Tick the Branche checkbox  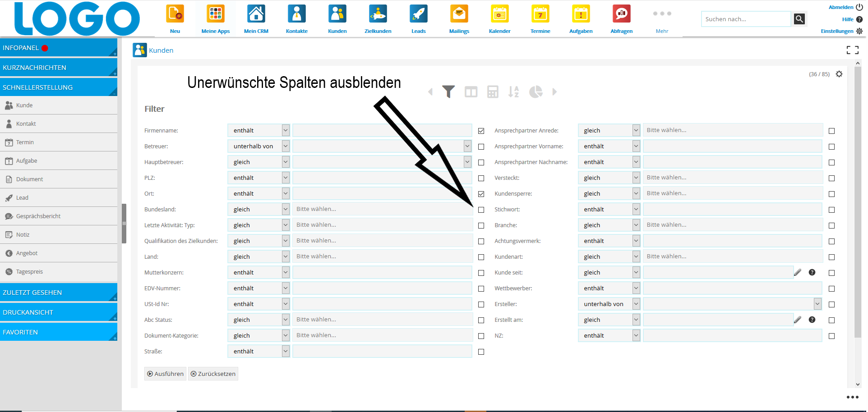click(x=831, y=226)
